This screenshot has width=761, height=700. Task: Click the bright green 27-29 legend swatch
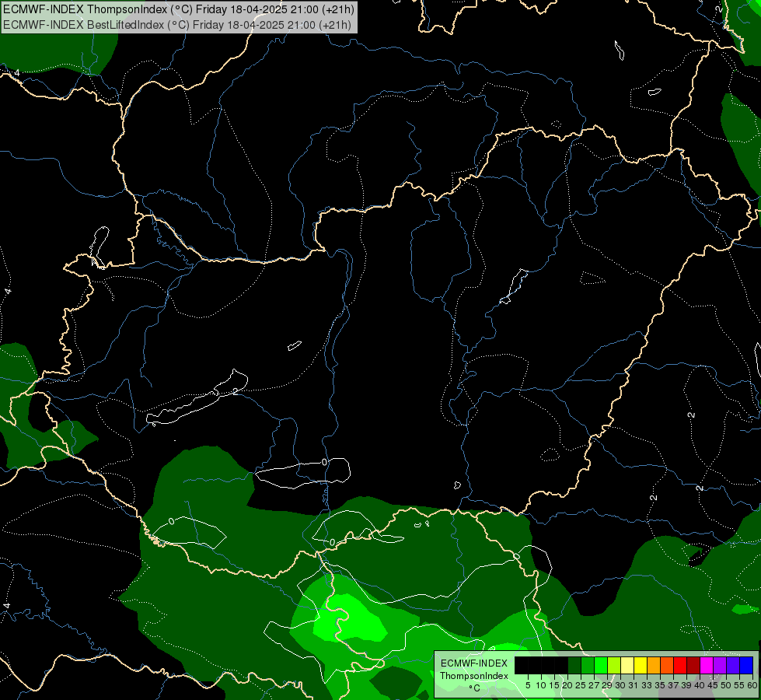601,665
